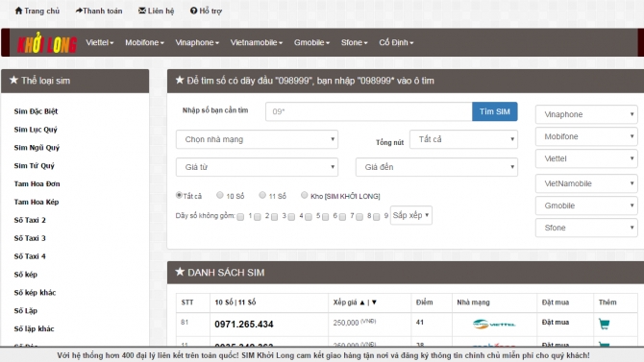This screenshot has height=362, width=644.
Task: Click the arrow icon beside Thanh toán
Action: 79,11
